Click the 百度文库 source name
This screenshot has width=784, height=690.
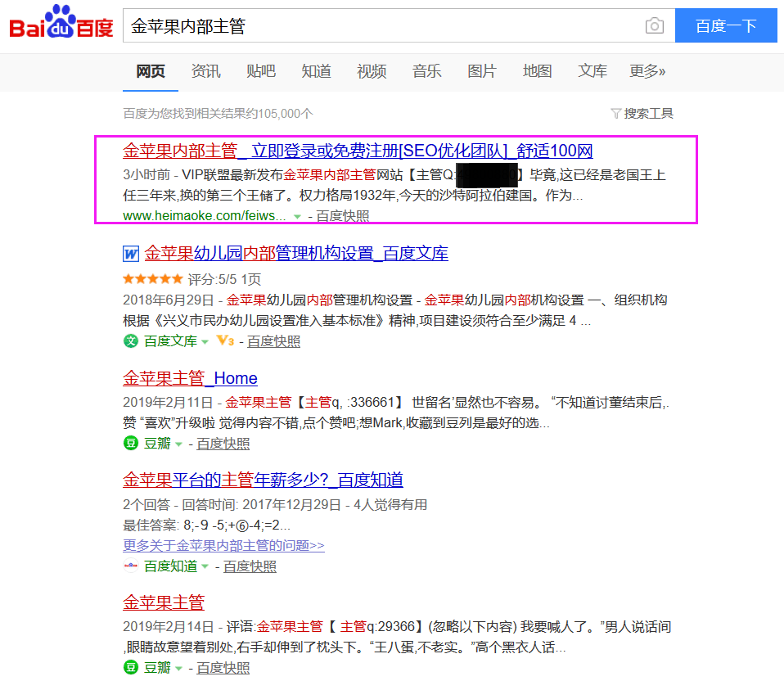point(170,341)
